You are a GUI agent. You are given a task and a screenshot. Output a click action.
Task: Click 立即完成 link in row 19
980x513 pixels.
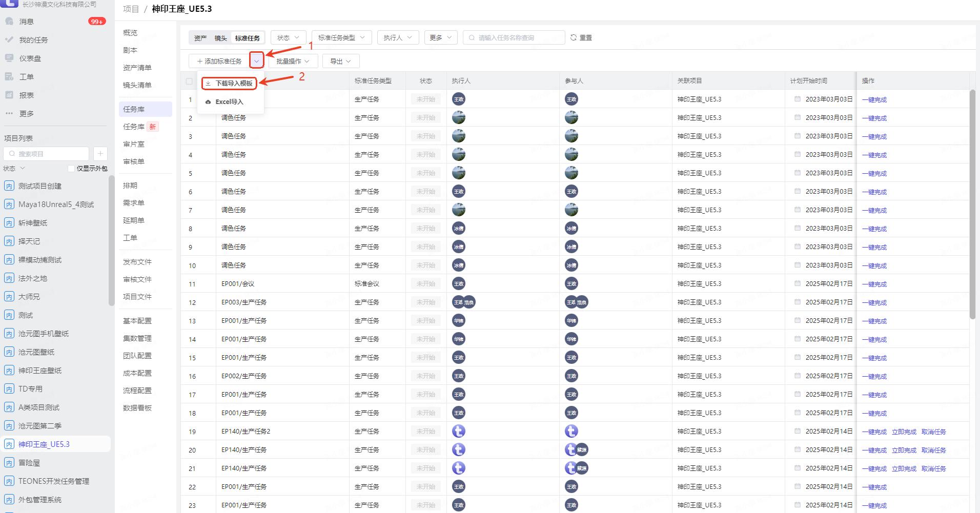pos(904,432)
